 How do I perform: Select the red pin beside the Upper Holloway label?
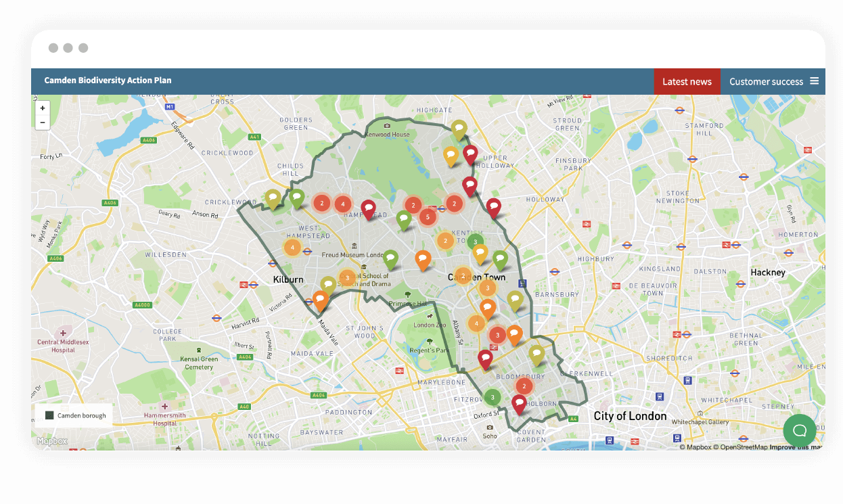click(x=470, y=156)
